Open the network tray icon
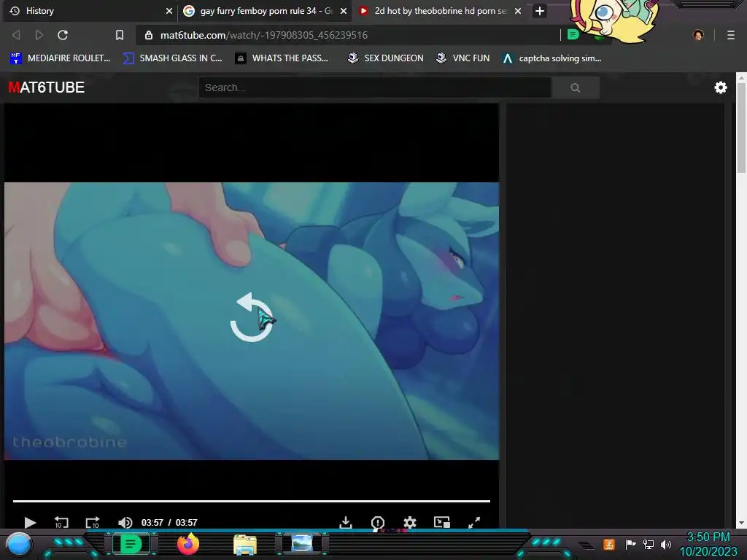This screenshot has width=747, height=560. 648,544
